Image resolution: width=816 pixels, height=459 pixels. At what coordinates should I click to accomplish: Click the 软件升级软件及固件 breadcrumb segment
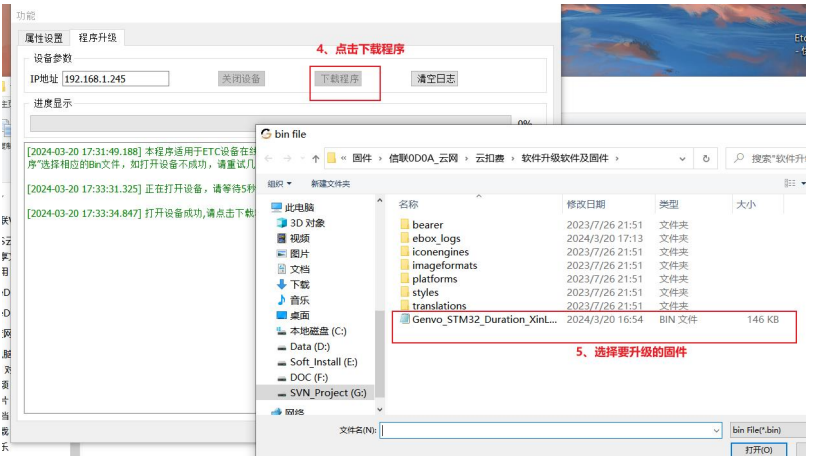[x=565, y=158]
